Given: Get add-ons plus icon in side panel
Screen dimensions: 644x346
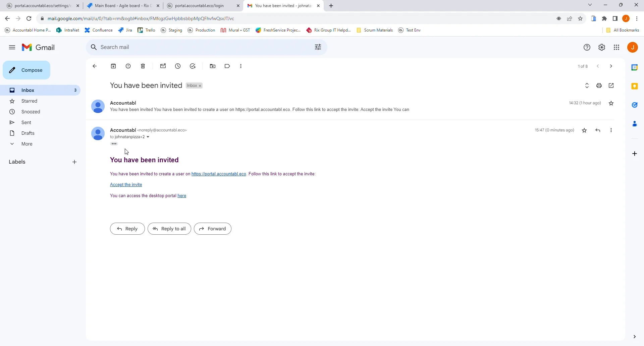Looking at the screenshot, I should [x=635, y=154].
